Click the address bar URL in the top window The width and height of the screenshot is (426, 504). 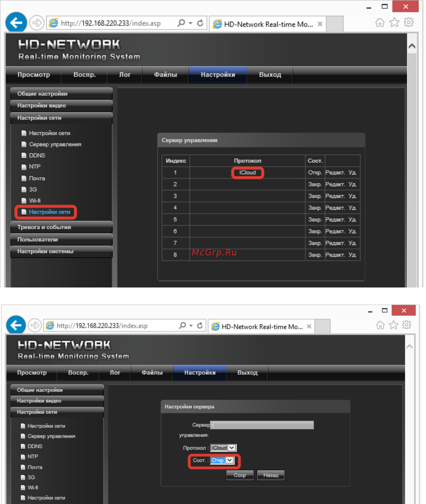click(111, 23)
